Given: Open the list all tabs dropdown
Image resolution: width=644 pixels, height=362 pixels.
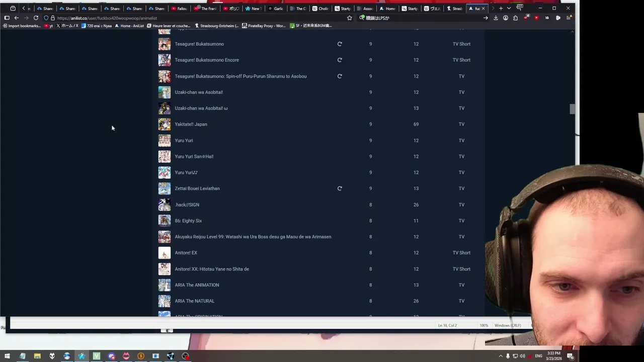Looking at the screenshot, I should point(509,8).
